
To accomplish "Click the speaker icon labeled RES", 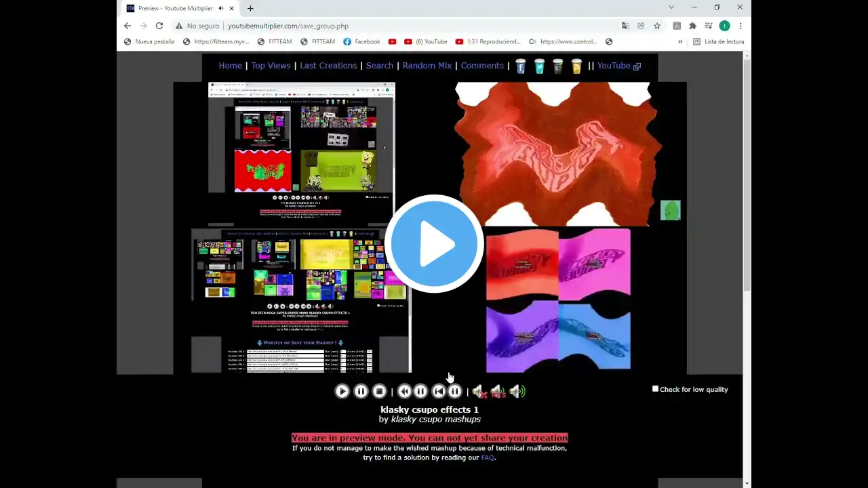I will (x=498, y=391).
